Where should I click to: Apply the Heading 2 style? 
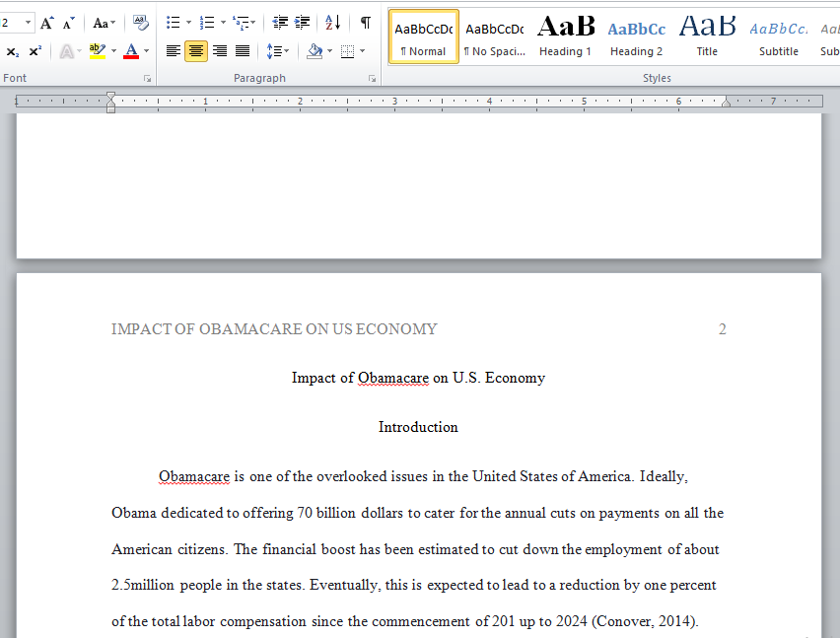[637, 36]
